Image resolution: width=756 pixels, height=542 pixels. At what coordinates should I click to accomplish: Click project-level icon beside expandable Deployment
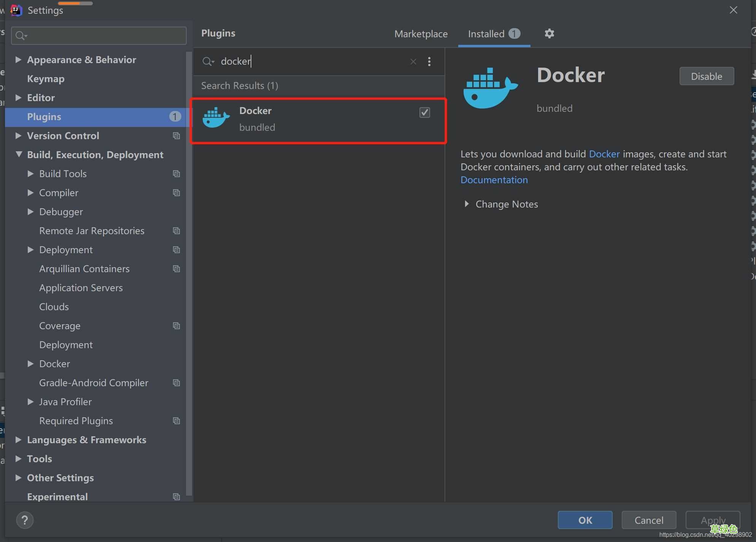pyautogui.click(x=176, y=250)
